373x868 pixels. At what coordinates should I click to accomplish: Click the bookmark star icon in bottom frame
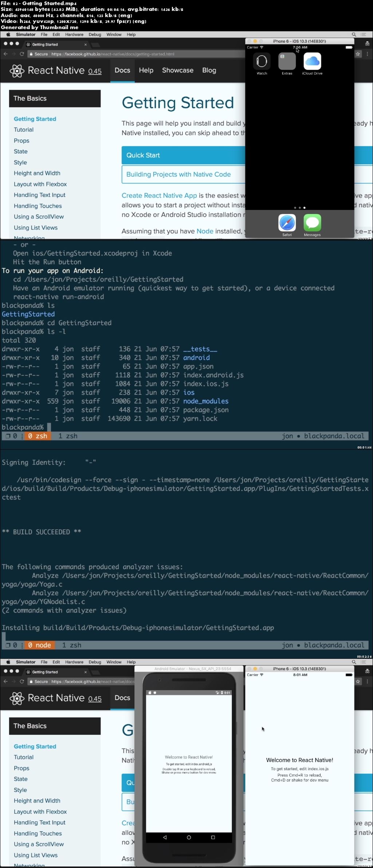(x=358, y=681)
